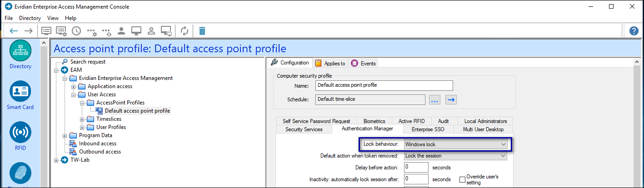Open Default action when token removed dropdown
Image resolution: width=644 pixels, height=188 pixels.
point(455,156)
